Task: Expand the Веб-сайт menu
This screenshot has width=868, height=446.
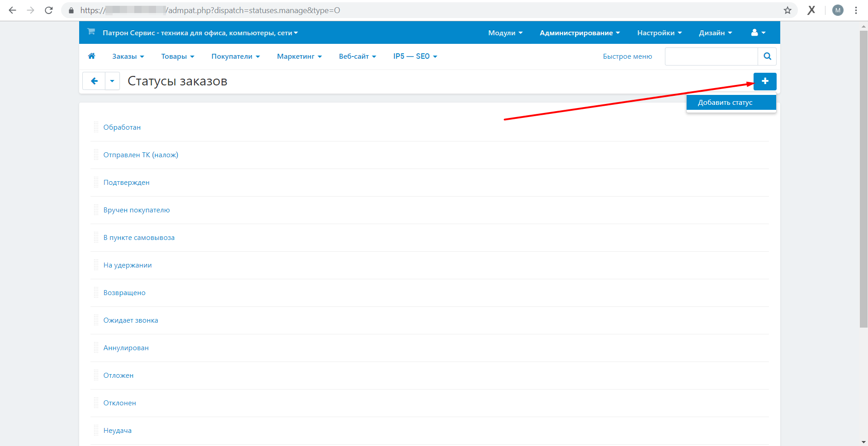Action: (357, 56)
